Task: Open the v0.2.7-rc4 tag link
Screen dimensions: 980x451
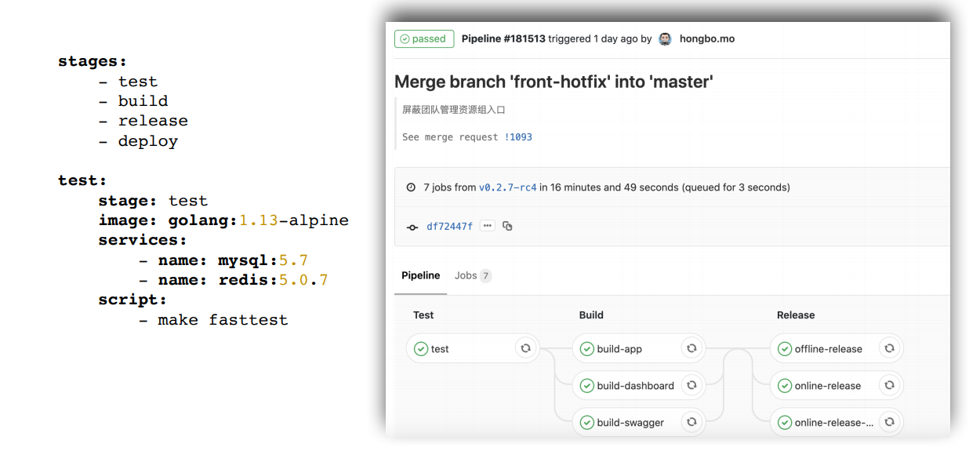Action: click(507, 187)
